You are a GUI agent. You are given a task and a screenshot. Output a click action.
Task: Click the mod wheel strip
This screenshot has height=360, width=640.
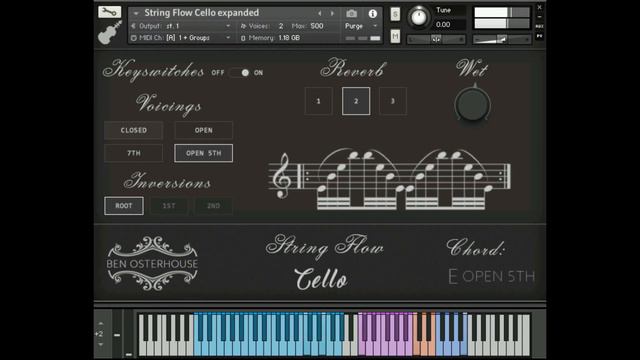click(129, 335)
